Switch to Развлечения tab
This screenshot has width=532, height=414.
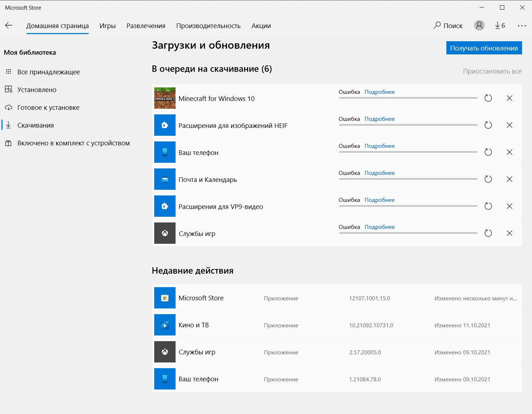pos(146,26)
